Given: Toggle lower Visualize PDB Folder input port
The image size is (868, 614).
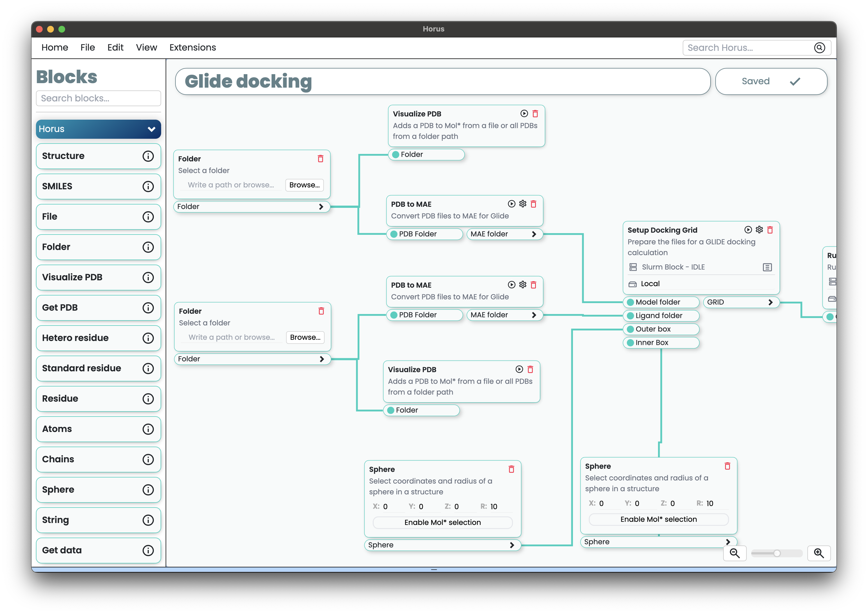Looking at the screenshot, I should 391,410.
